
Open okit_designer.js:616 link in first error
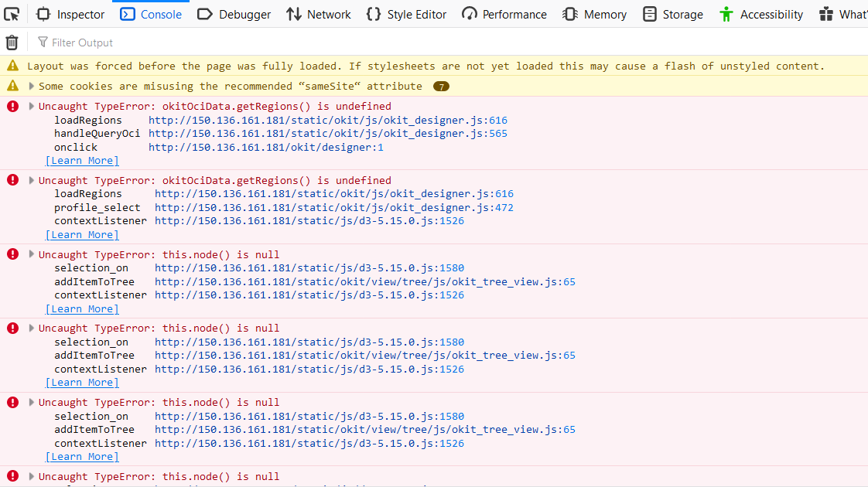coord(328,120)
